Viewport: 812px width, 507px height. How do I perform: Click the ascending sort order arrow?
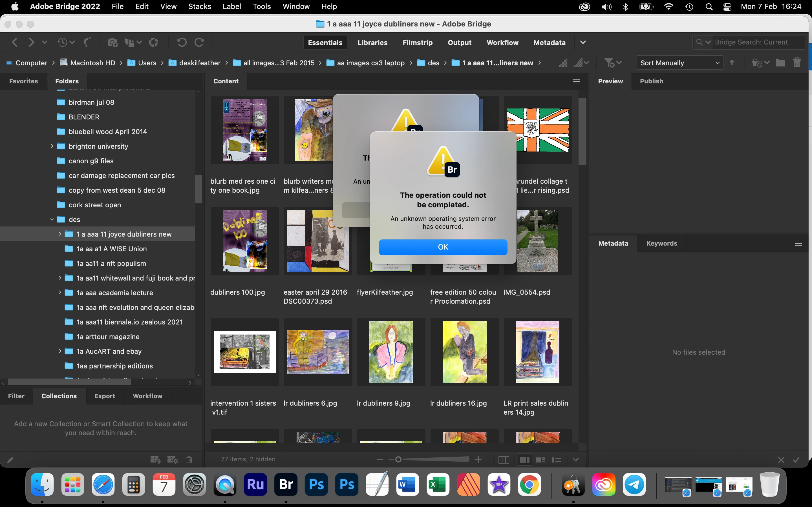coord(732,63)
